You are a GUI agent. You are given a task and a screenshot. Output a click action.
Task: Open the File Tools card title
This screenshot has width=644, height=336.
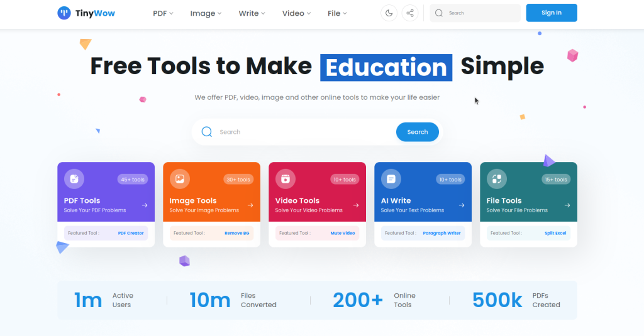point(504,200)
